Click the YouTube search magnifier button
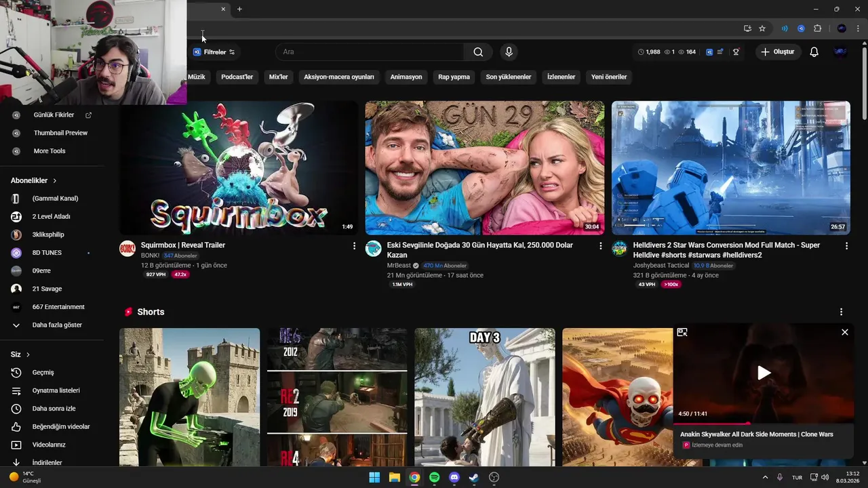The height and width of the screenshot is (488, 868). 478,52
